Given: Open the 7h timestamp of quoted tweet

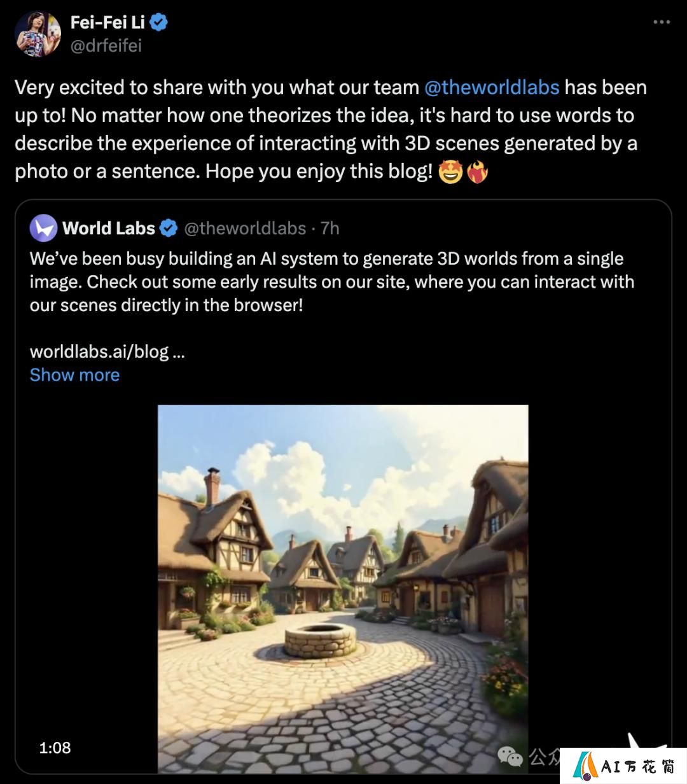Looking at the screenshot, I should (330, 228).
